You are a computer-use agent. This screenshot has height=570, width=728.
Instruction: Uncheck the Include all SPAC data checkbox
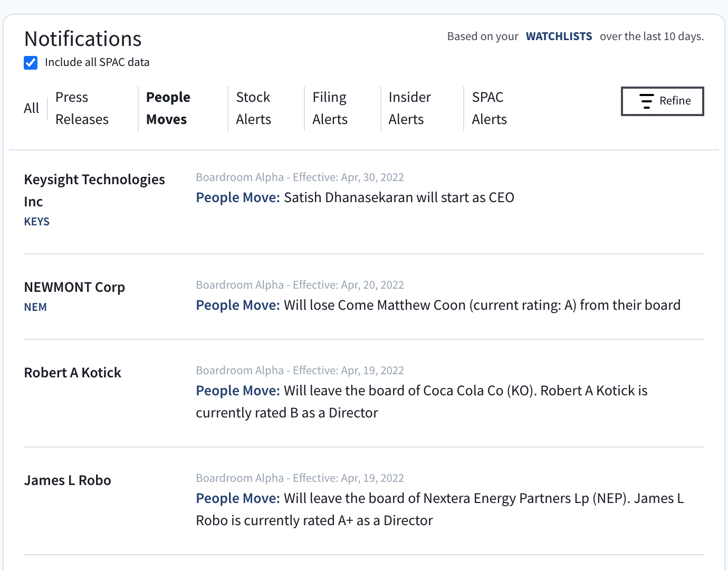point(31,63)
